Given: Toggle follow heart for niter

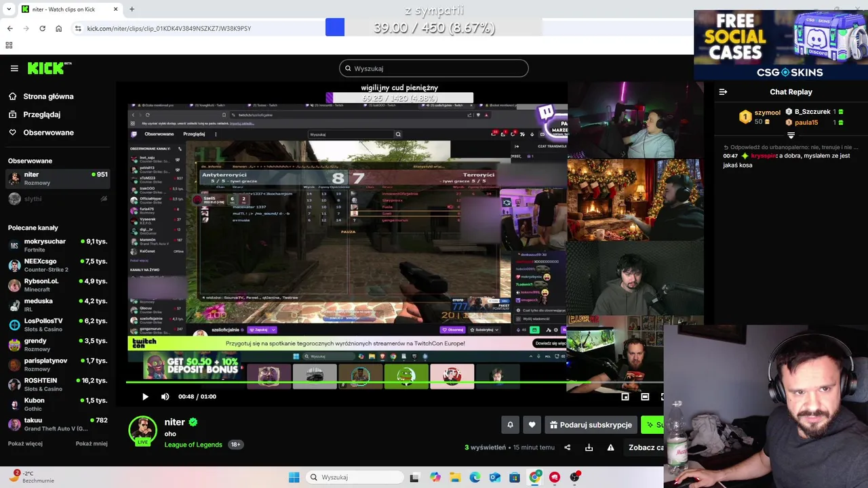Looking at the screenshot, I should click(532, 425).
